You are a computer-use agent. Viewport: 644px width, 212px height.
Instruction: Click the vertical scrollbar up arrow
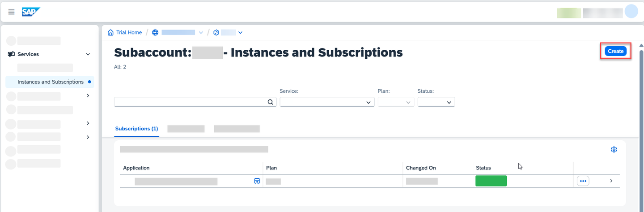click(641, 46)
